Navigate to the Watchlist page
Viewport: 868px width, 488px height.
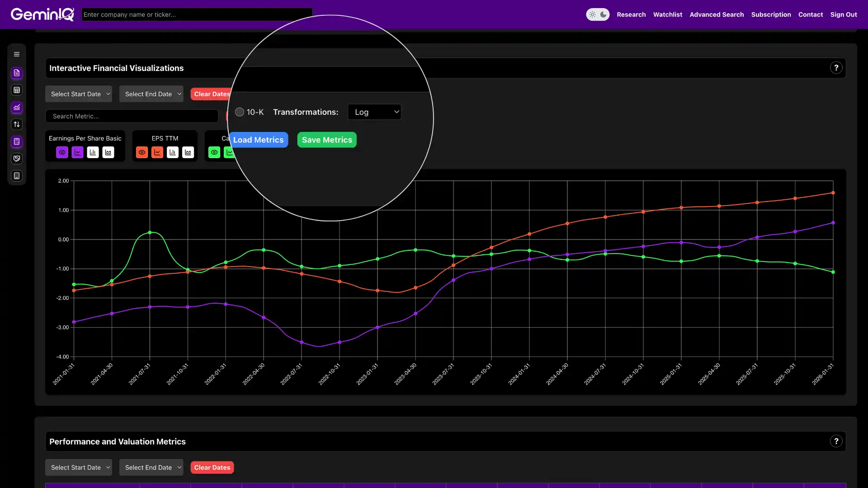pyautogui.click(x=668, y=14)
